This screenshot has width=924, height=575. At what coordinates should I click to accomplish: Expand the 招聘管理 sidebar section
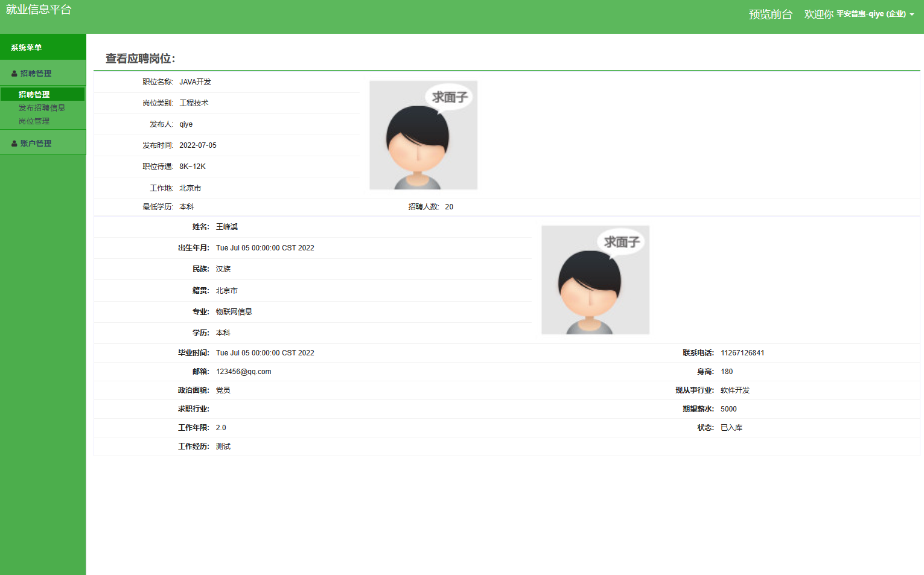pos(37,72)
